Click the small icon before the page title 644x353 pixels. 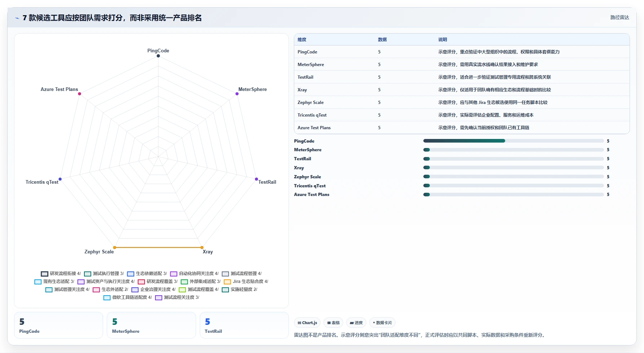click(x=17, y=18)
